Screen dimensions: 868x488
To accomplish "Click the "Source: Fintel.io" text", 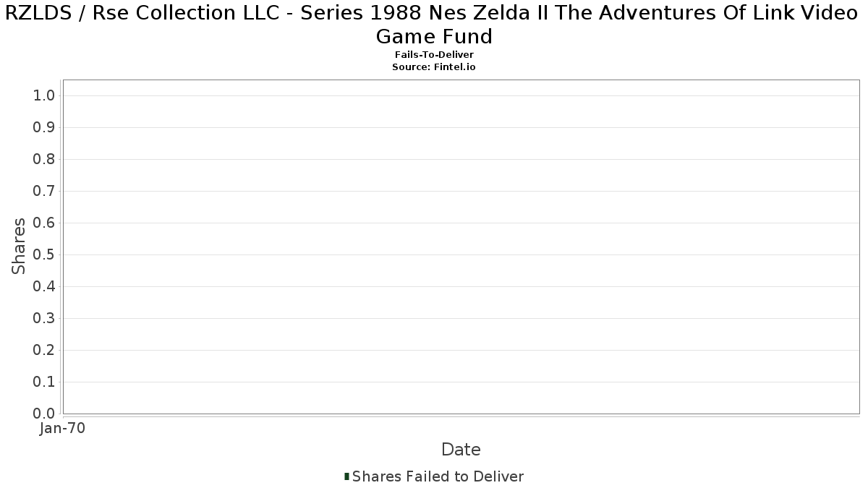I will pyautogui.click(x=434, y=67).
